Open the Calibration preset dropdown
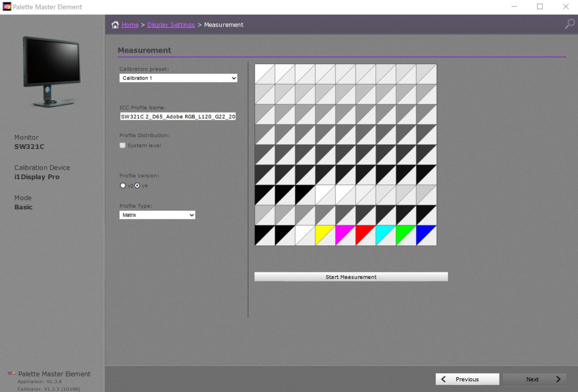 (x=178, y=78)
